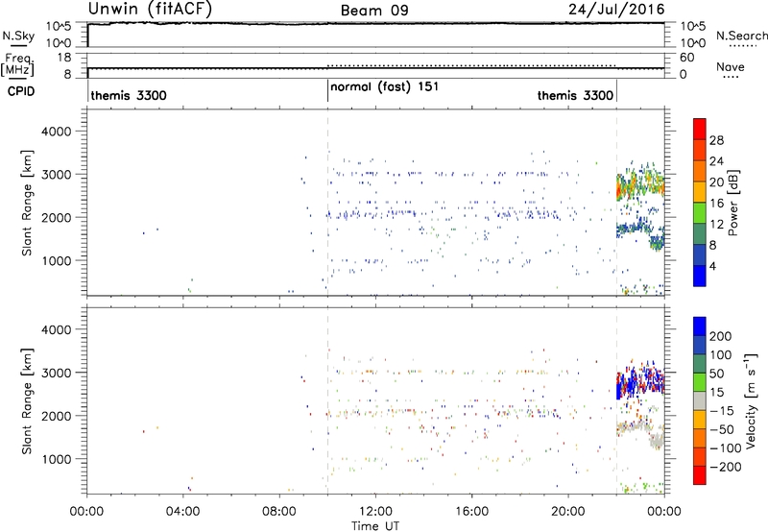Click the yellow segment of power colorbar
The image size is (768, 532).
click(700, 192)
